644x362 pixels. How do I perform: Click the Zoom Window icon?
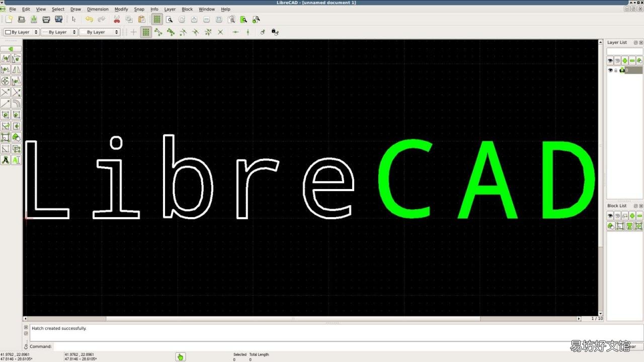pyautogui.click(x=244, y=20)
